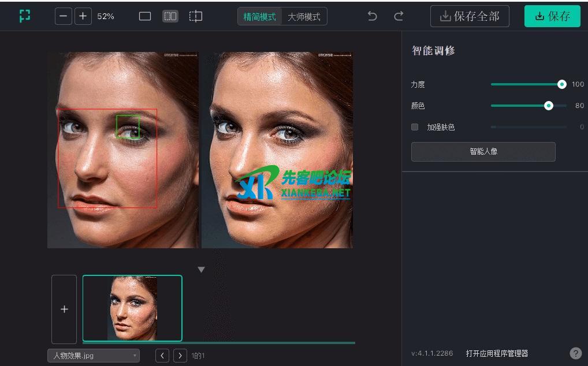
Task: Open help with the question mark icon
Action: [x=575, y=353]
